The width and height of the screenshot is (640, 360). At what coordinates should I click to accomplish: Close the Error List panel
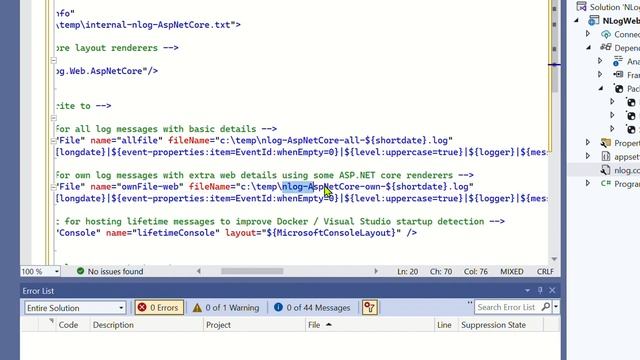point(552,290)
